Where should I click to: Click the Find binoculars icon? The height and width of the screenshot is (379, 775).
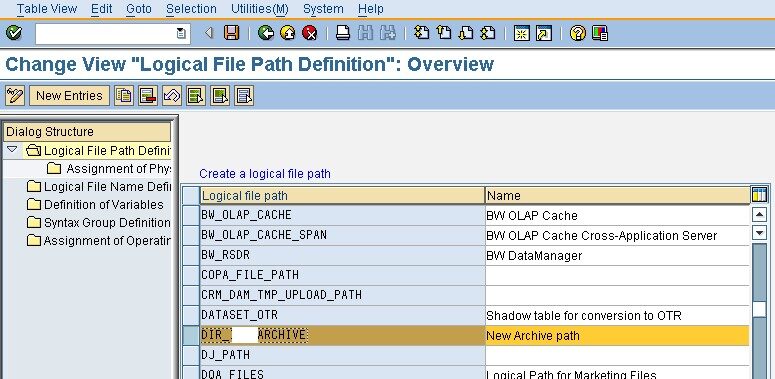tap(365, 33)
